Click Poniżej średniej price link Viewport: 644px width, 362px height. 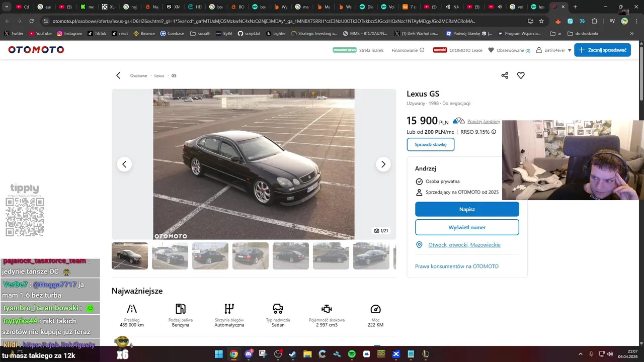click(x=484, y=121)
